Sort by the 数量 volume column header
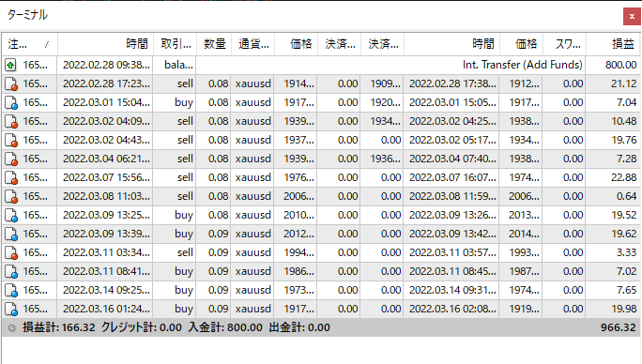This screenshot has height=364, width=642. click(x=214, y=44)
